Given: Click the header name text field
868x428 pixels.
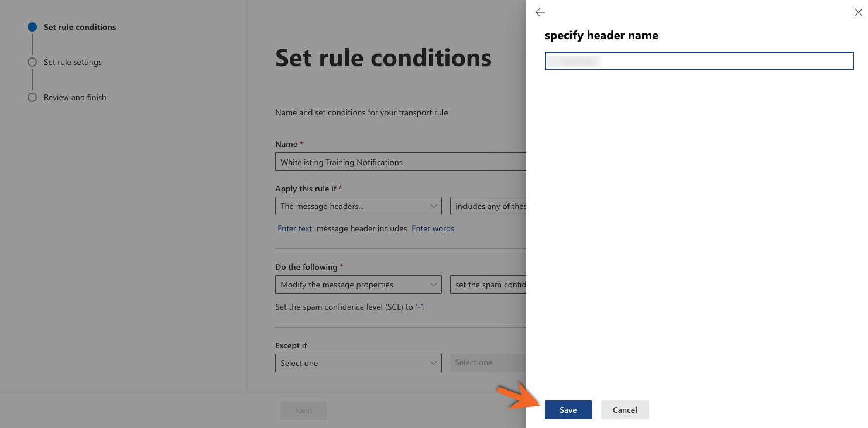Looking at the screenshot, I should pyautogui.click(x=699, y=61).
